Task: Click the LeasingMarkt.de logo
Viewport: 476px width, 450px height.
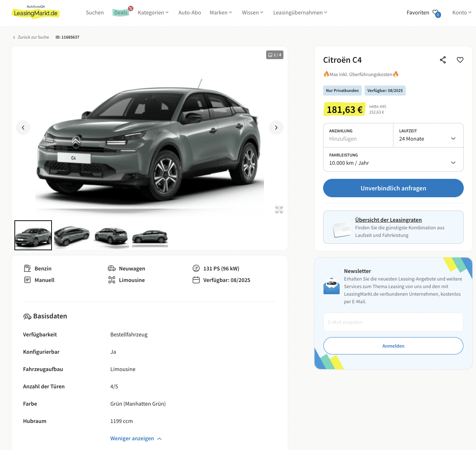Action: point(35,12)
